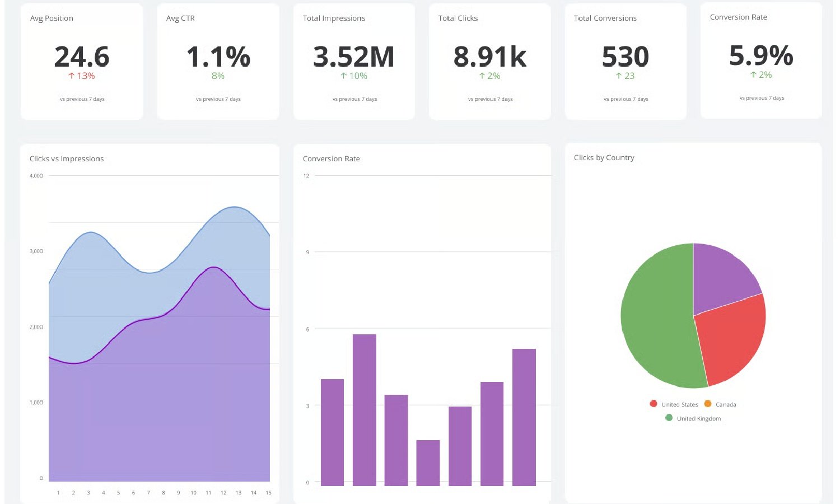Viewport: 840px width, 504px height.
Task: Click the 530 conversions value
Action: (x=626, y=57)
